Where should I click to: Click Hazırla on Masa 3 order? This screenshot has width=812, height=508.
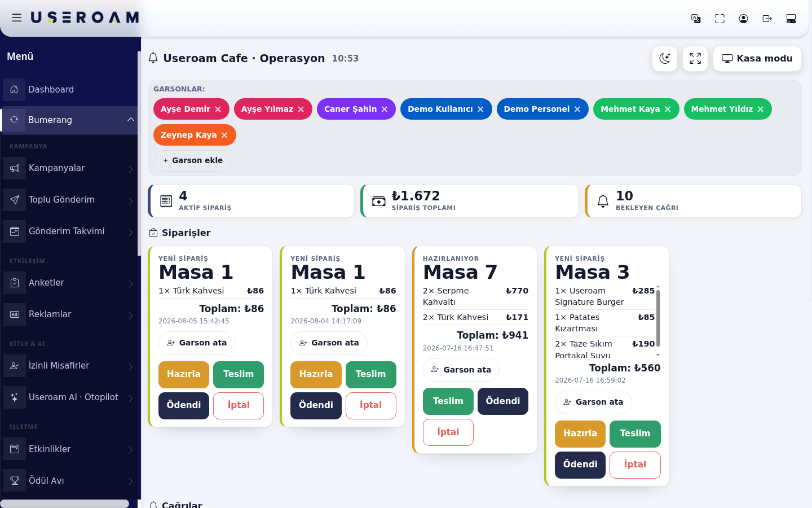tap(580, 434)
